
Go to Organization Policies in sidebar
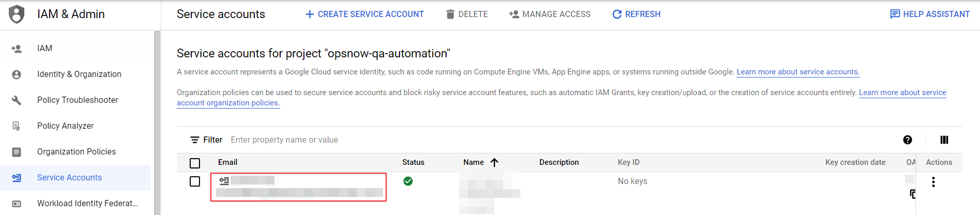point(76,152)
